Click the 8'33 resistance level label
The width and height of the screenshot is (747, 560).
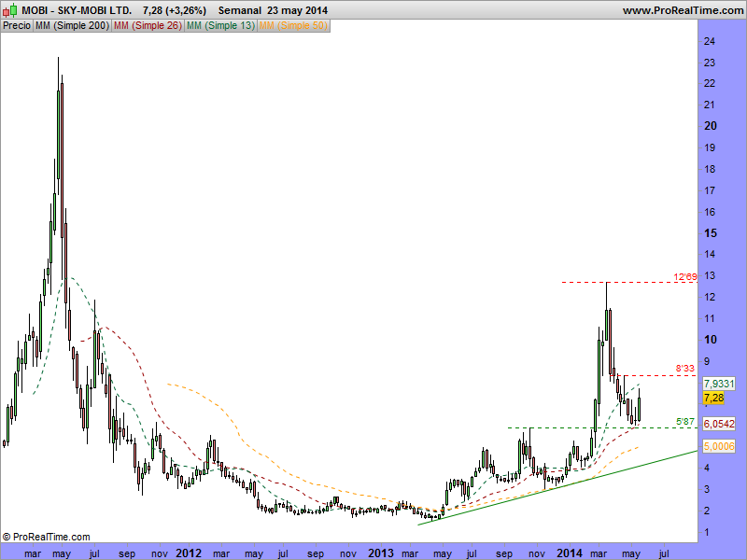click(x=685, y=368)
